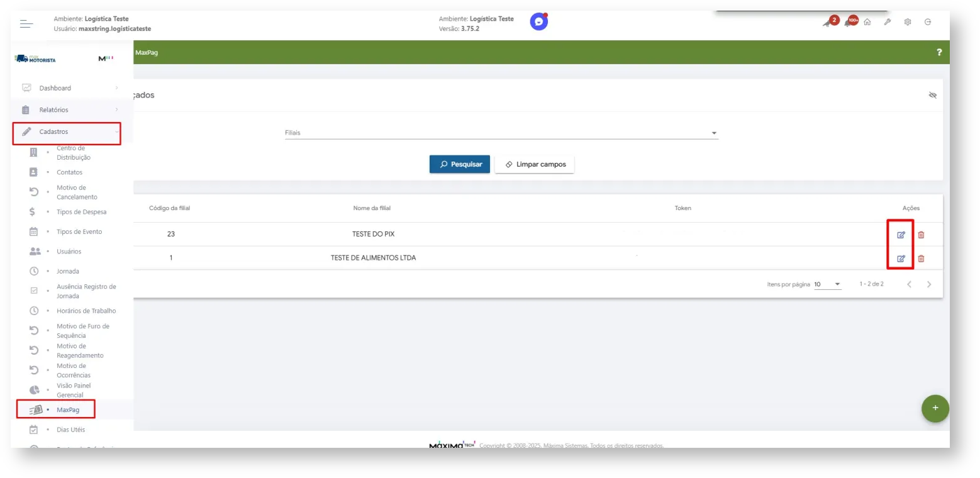Go to the home page icon

867,22
